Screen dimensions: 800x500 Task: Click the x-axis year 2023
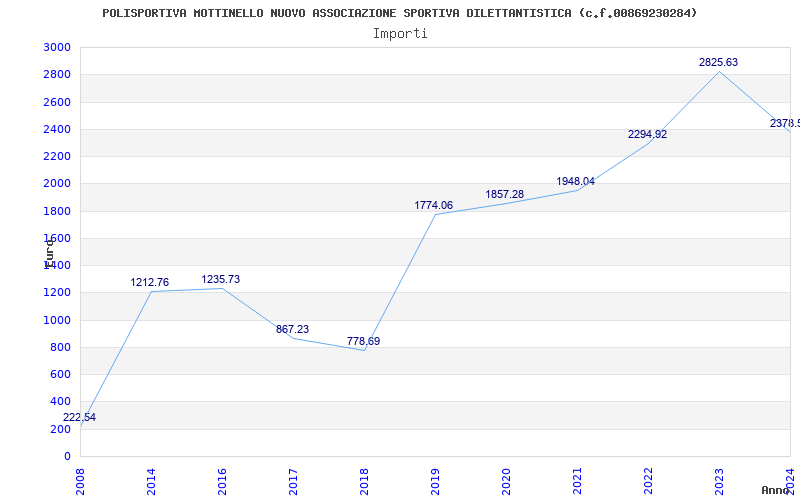tap(719, 481)
